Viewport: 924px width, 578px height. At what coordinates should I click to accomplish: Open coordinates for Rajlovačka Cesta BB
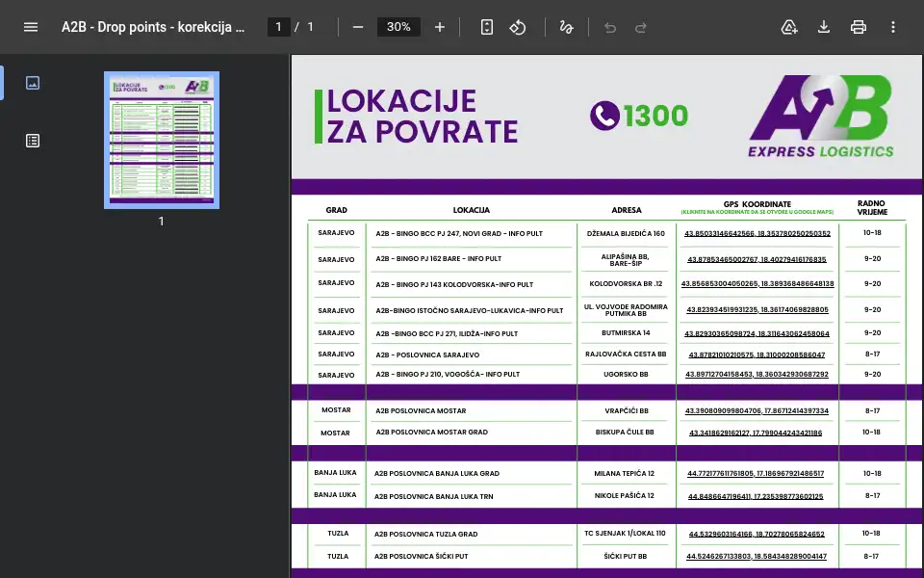757,355
